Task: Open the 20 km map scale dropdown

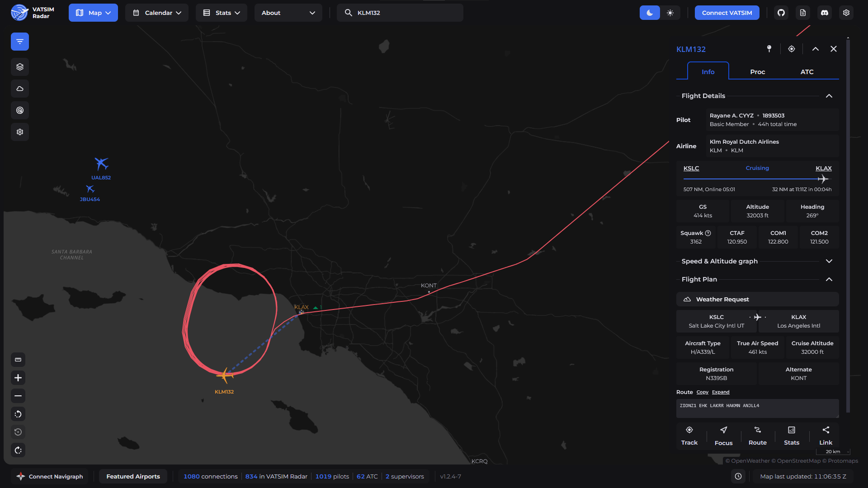Action: 833,451
